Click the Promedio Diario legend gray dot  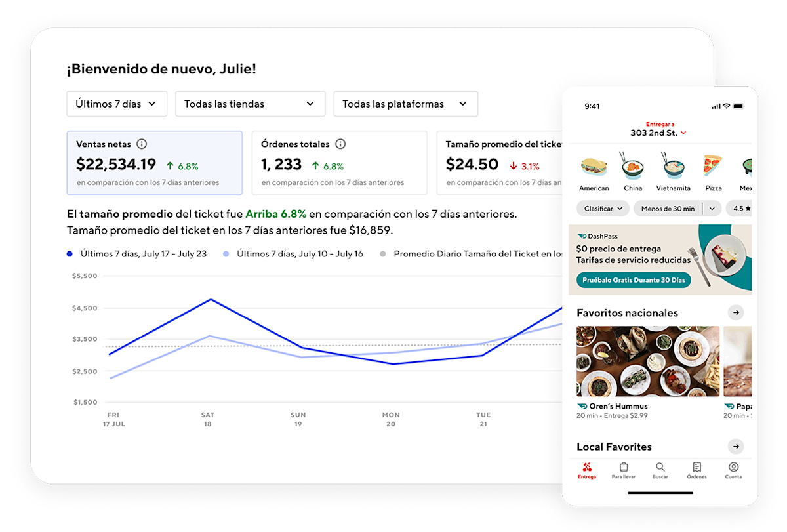(x=383, y=254)
